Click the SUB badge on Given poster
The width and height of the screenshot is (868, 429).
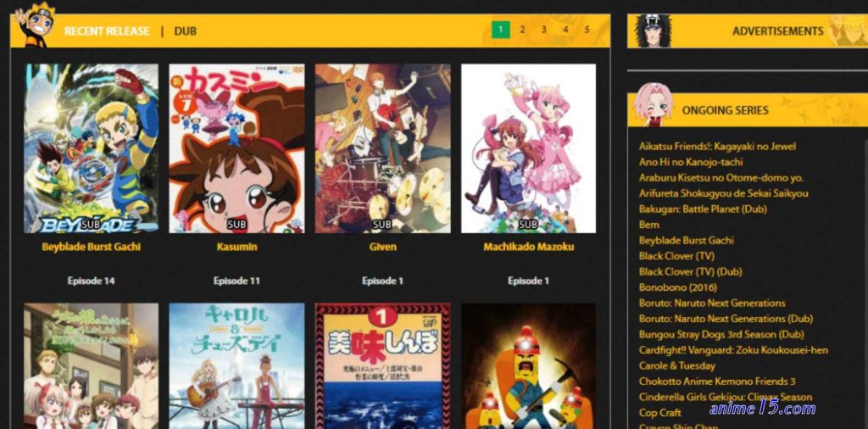pyautogui.click(x=382, y=225)
